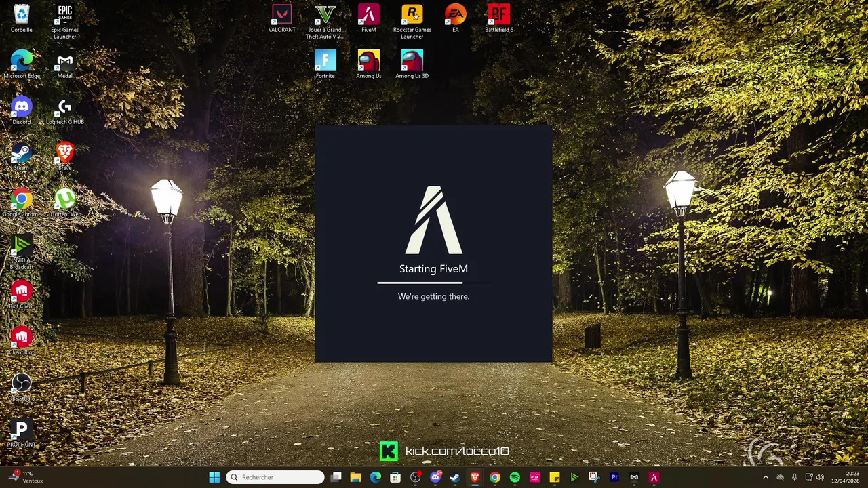Click the 'Starting FiveM' text

point(433,269)
